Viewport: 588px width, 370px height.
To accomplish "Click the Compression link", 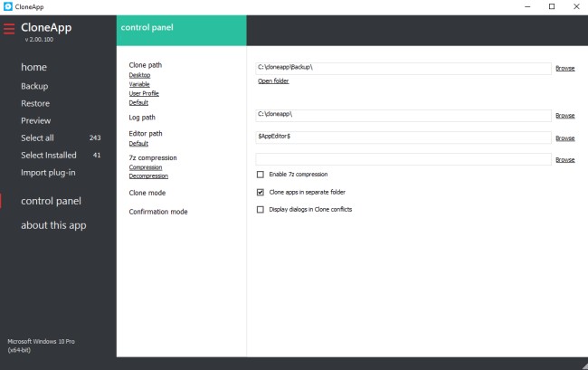I will [x=146, y=167].
